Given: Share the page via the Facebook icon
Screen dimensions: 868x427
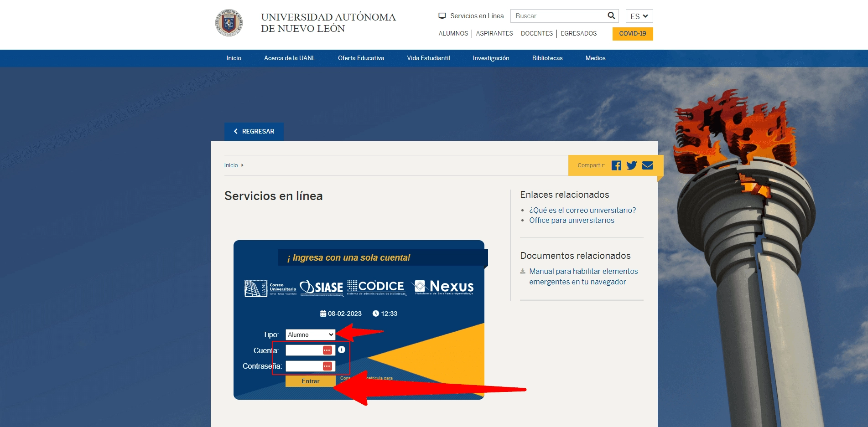Looking at the screenshot, I should point(616,165).
